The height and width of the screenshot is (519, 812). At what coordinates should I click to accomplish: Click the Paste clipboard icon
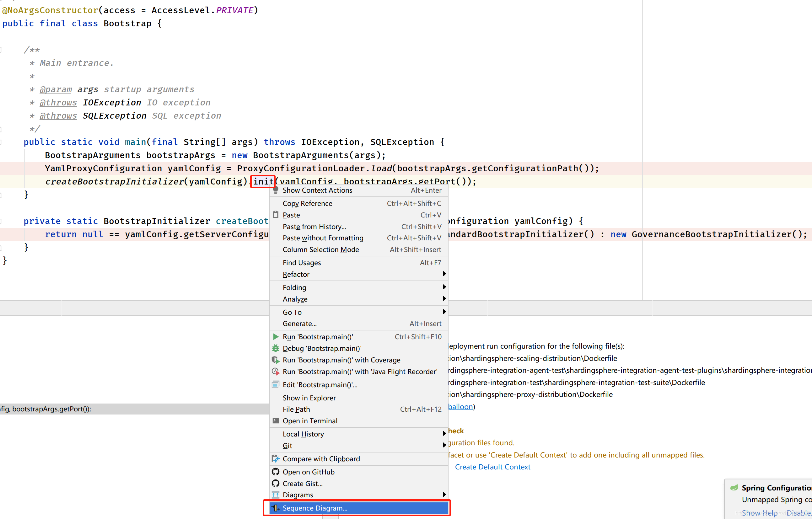pos(276,215)
